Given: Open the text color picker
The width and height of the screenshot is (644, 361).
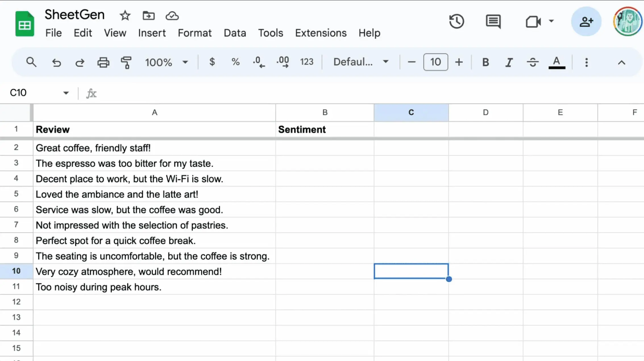Looking at the screenshot, I should point(556,62).
